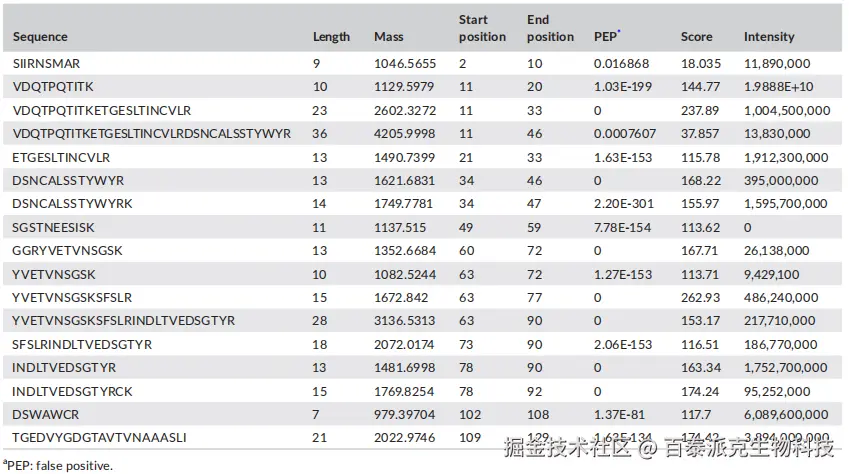Screen dimensions: 849x474
Task: Click the mass value 1046.5655
Action: 404,63
